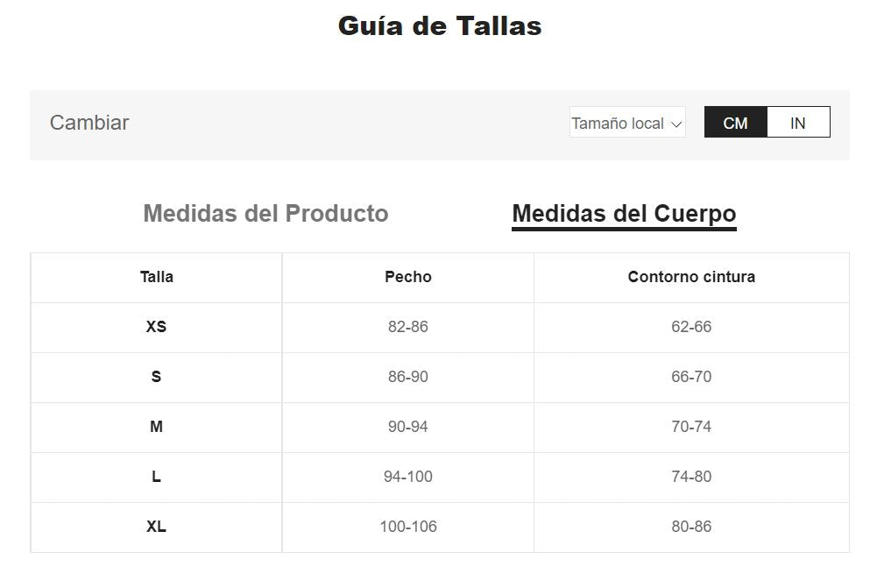Select the Medidas del Cuerpo tab
The height and width of the screenshot is (588, 877).
tap(624, 214)
